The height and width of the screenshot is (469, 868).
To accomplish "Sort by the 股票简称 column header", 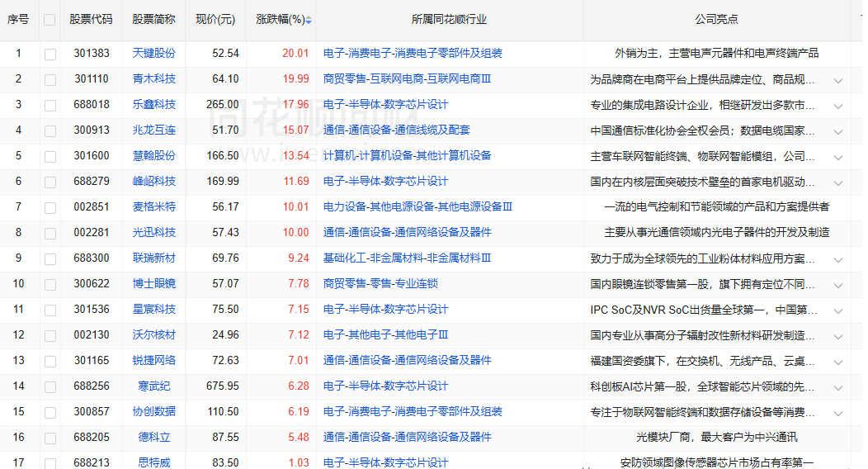I will [x=154, y=19].
